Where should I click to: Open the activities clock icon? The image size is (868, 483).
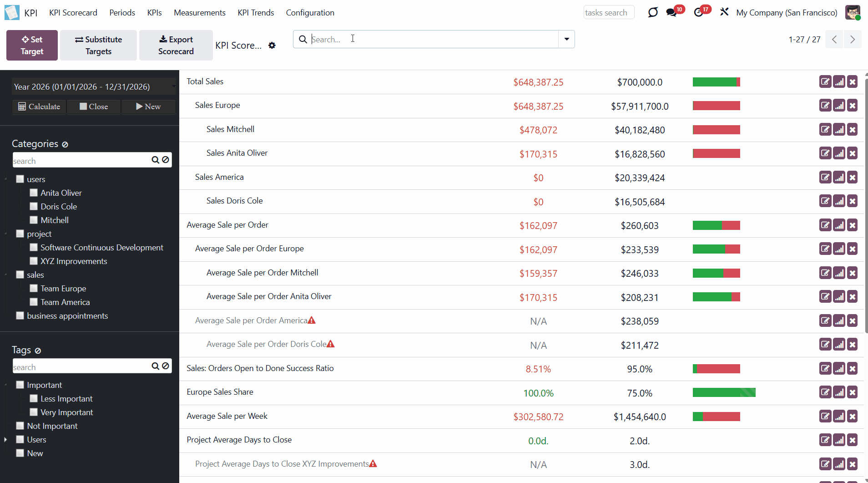699,13
